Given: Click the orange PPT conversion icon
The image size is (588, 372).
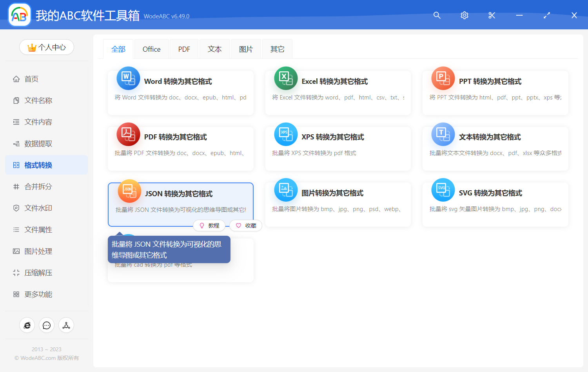Looking at the screenshot, I should point(443,78).
